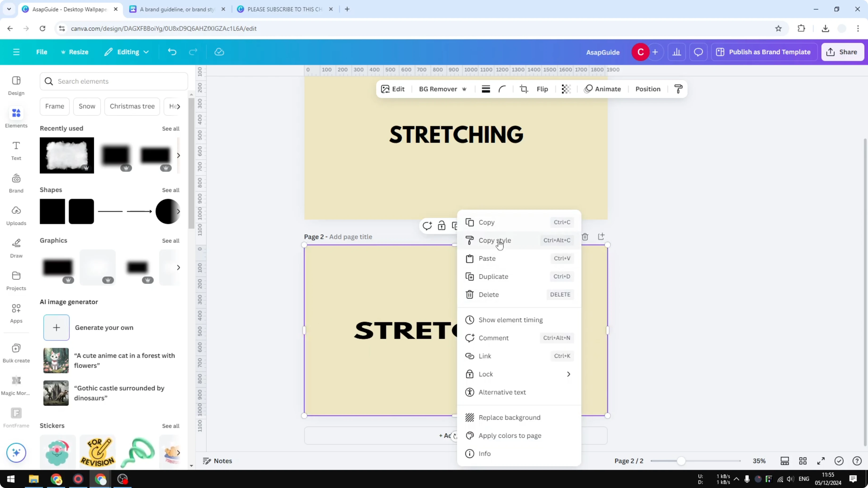
Task: Choose Replace background from context menu
Action: pos(519,418)
